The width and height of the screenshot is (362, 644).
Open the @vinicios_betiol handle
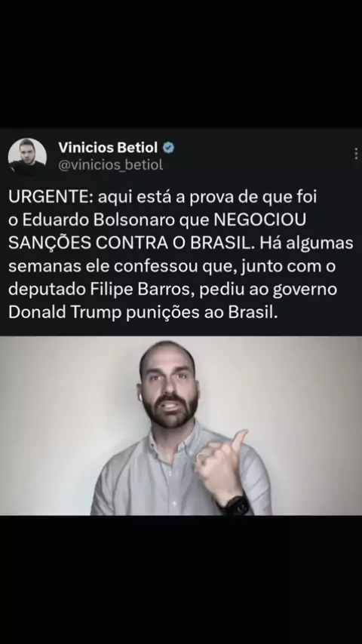111,164
